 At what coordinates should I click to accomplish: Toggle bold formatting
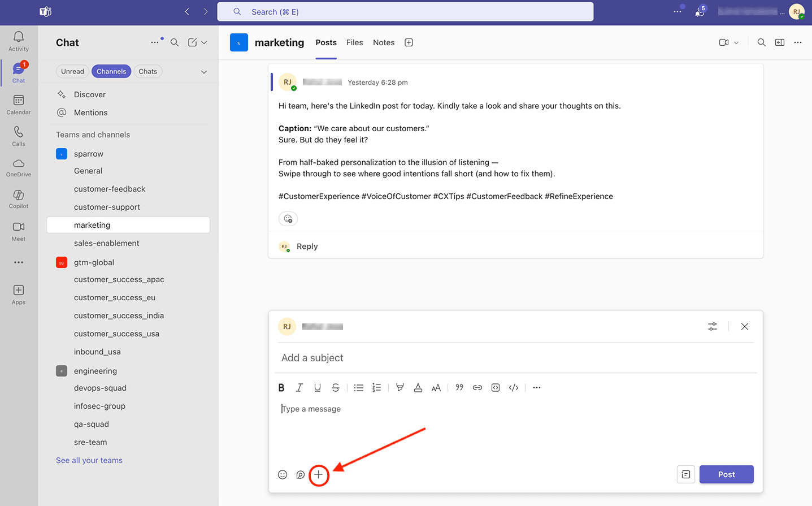coord(281,388)
